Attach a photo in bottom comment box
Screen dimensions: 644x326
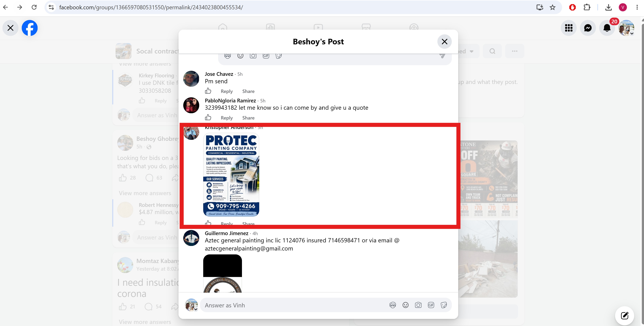(x=418, y=305)
